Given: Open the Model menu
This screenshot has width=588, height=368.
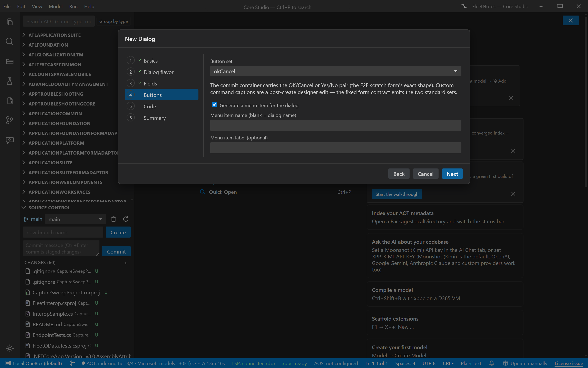Looking at the screenshot, I should click(x=55, y=7).
